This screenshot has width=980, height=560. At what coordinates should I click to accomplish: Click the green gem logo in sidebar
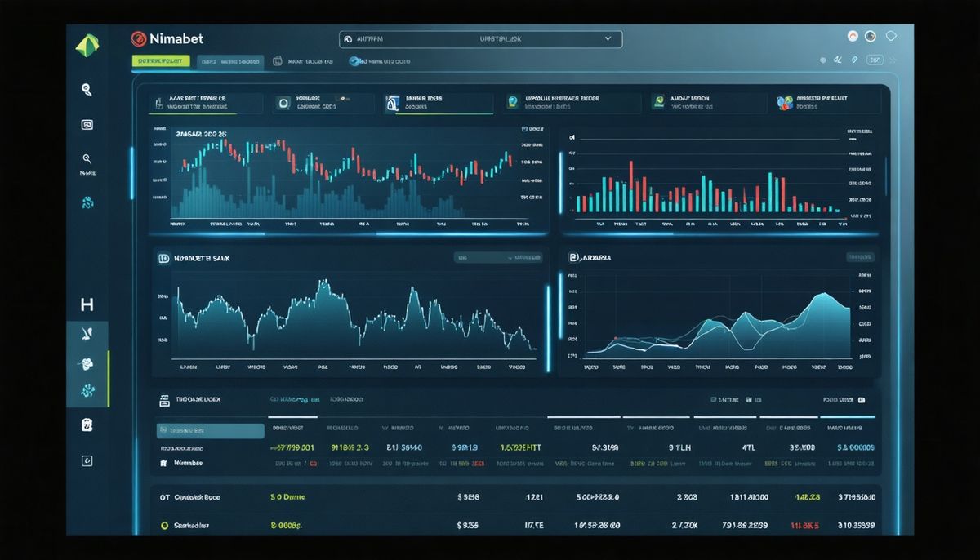coord(87,47)
